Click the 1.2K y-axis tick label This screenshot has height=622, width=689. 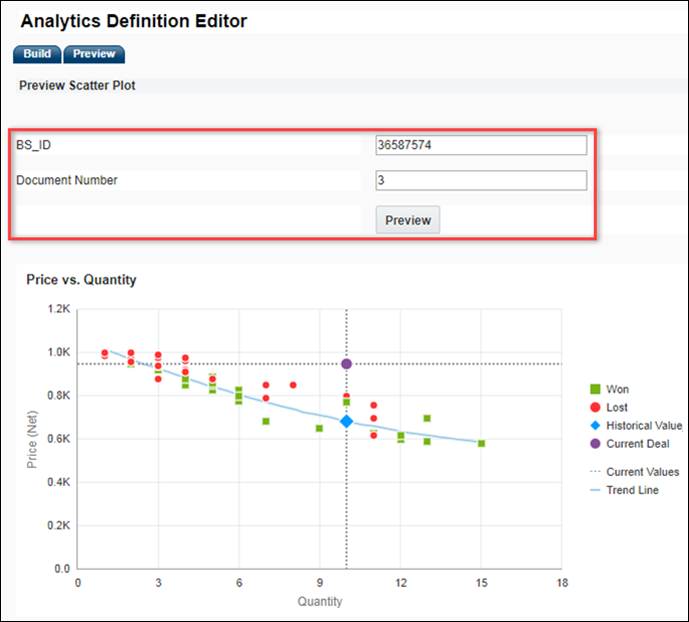[59, 309]
